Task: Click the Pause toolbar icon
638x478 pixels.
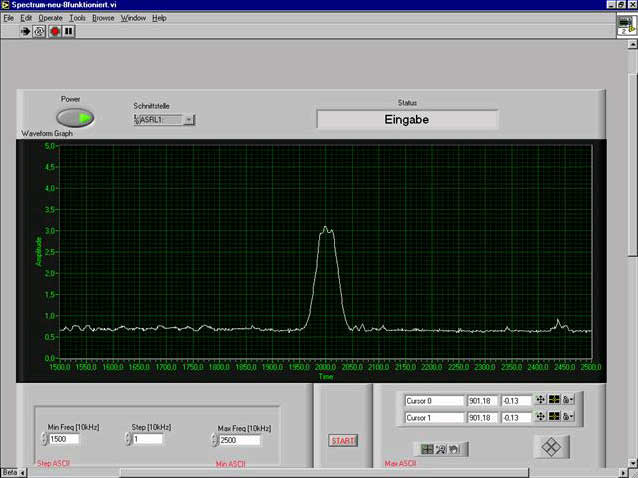Action: [68, 32]
